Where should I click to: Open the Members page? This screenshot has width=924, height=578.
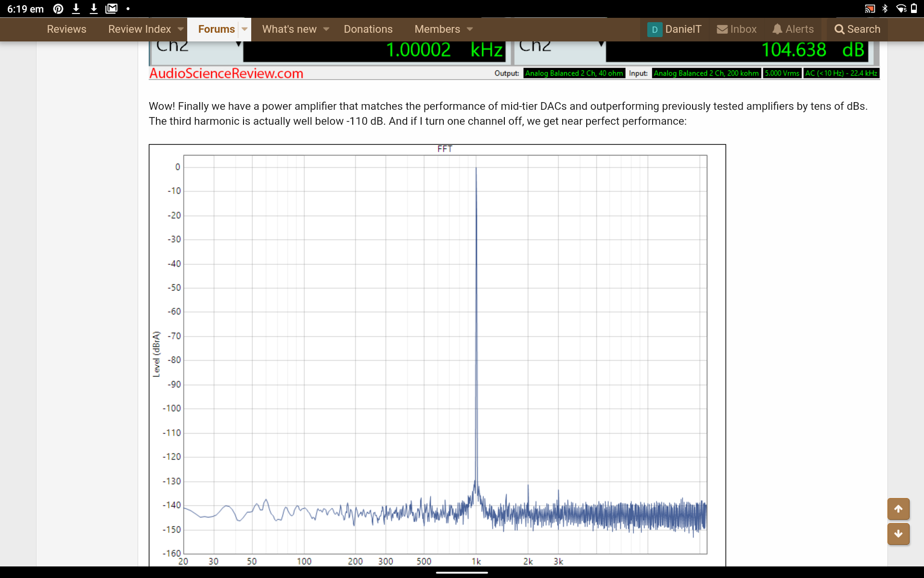pyautogui.click(x=437, y=29)
